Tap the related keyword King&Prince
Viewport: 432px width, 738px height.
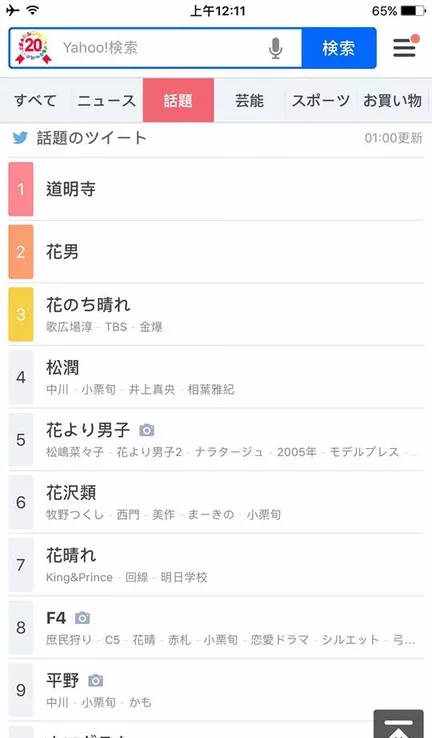[80, 578]
